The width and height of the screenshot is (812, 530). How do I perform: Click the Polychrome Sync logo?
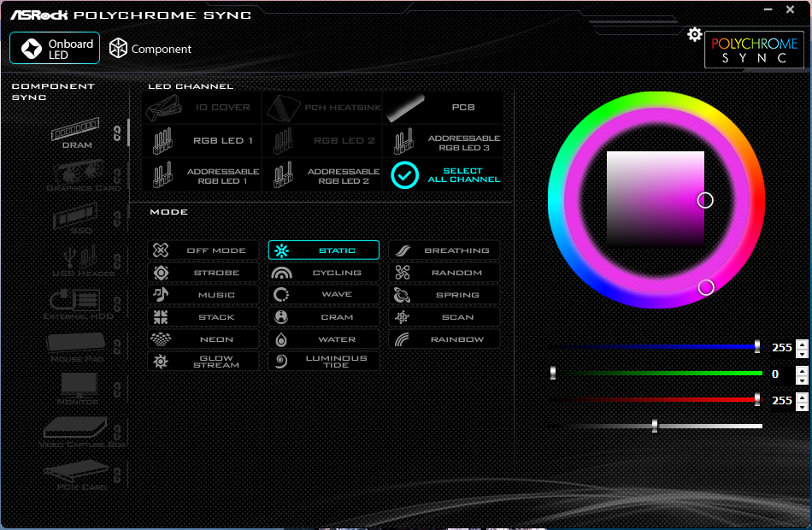click(x=754, y=50)
